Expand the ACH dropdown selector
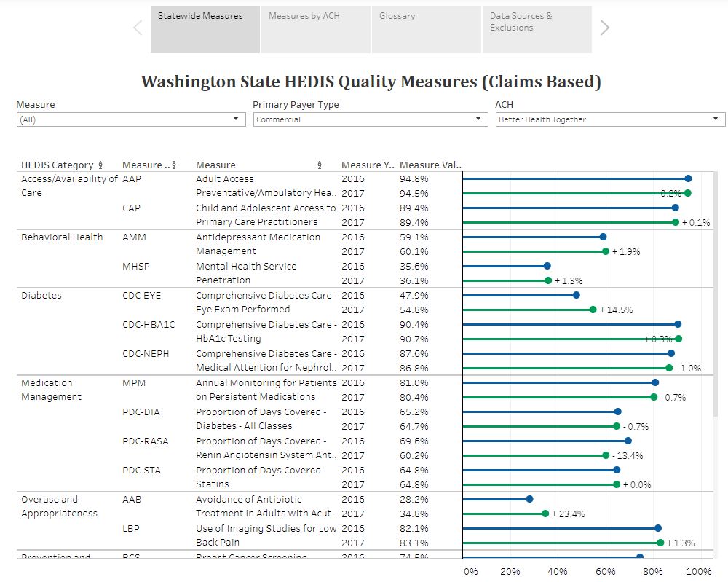The width and height of the screenshot is (728, 582). (x=610, y=119)
